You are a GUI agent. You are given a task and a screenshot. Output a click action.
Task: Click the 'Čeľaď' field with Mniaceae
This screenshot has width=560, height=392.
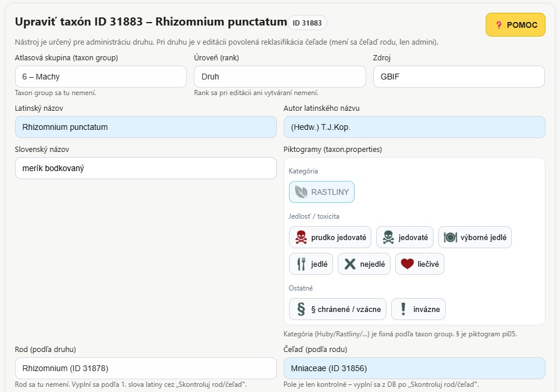(x=414, y=368)
